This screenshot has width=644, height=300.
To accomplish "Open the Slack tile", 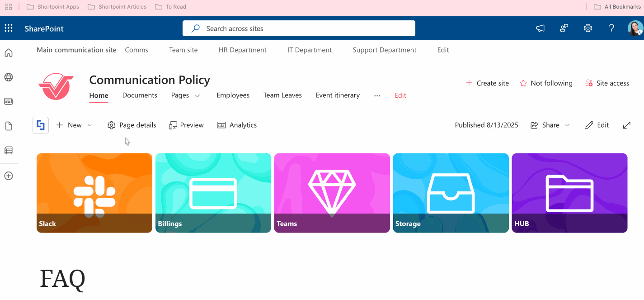I will click(94, 193).
